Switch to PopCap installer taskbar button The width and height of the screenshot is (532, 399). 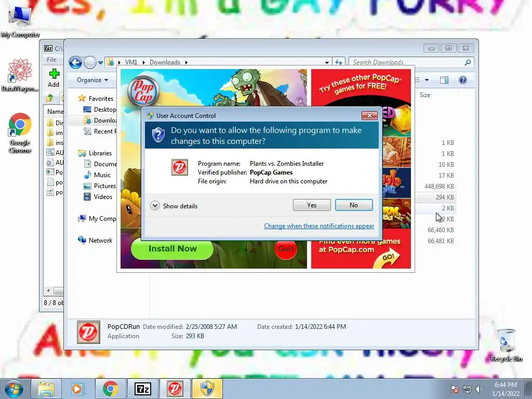click(x=175, y=389)
